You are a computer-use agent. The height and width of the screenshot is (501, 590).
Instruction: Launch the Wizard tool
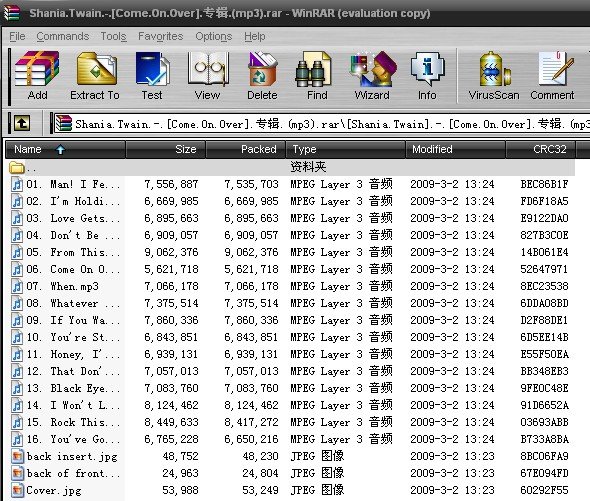pyautogui.click(x=372, y=75)
